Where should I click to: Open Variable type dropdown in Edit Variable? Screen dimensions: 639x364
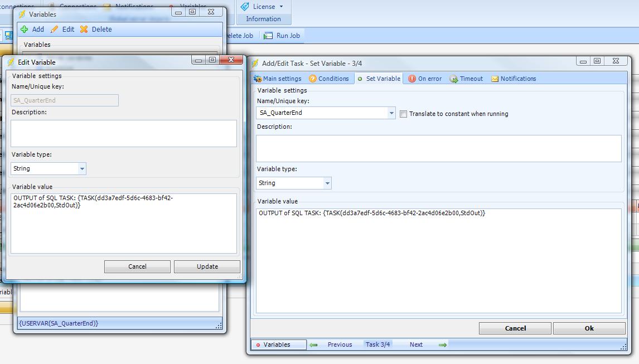[82, 169]
